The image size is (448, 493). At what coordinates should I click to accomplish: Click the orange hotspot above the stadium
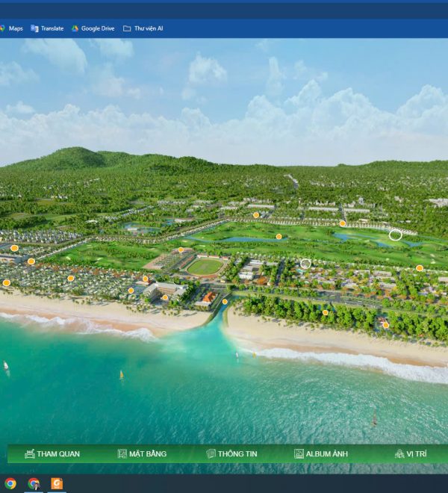tap(181, 250)
